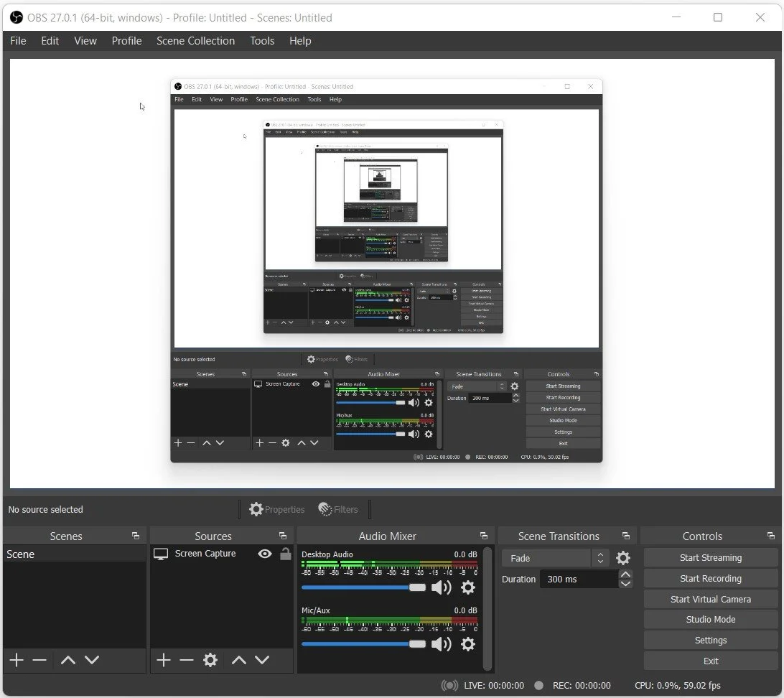Move source up in the Sources list
784x698 pixels.
[x=239, y=660]
